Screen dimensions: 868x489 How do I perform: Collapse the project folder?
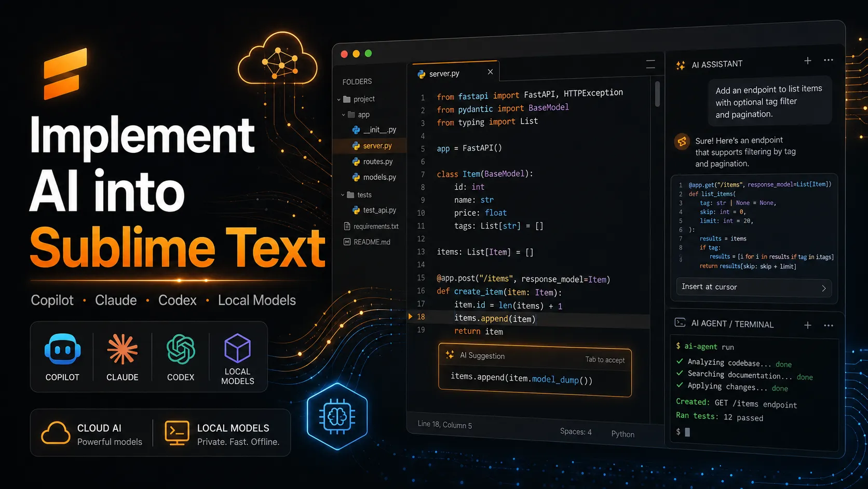click(339, 99)
